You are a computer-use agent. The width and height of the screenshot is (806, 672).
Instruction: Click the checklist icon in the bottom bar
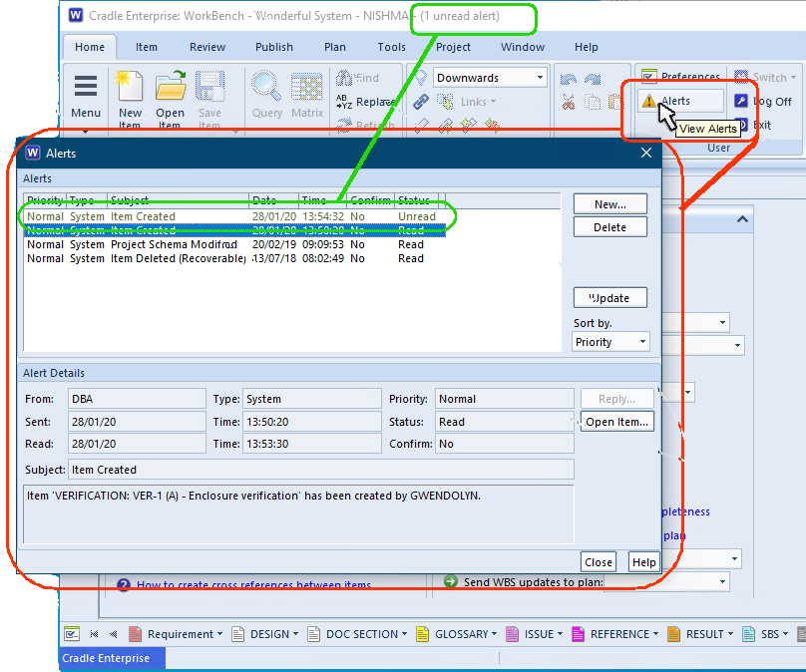pyautogui.click(x=72, y=634)
